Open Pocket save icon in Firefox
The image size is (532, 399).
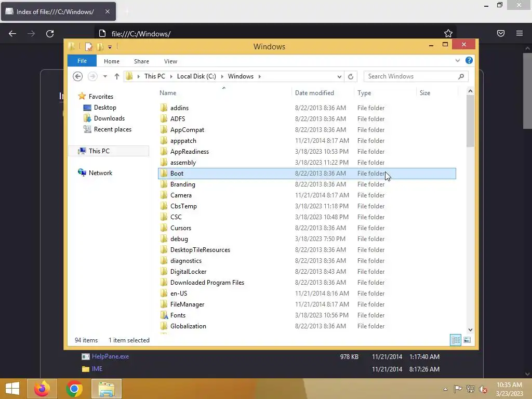coord(501,33)
